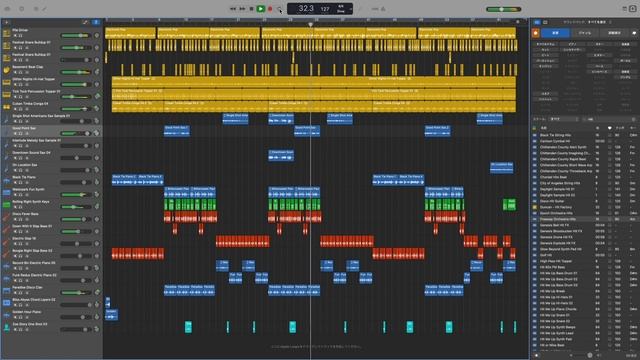Open the Scale dropdown in Loop Browser
The height and width of the screenshot is (360, 640).
point(564,119)
